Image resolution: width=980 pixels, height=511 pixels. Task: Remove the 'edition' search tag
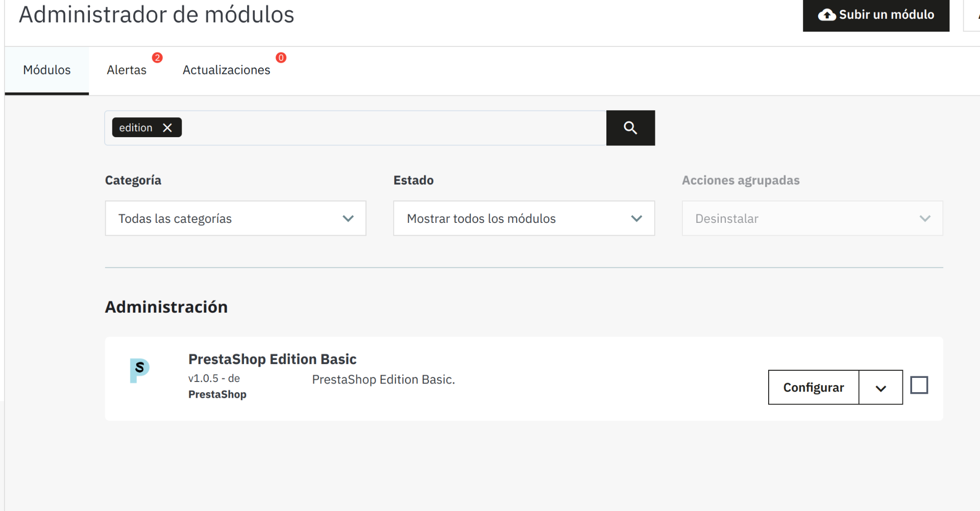pyautogui.click(x=167, y=128)
